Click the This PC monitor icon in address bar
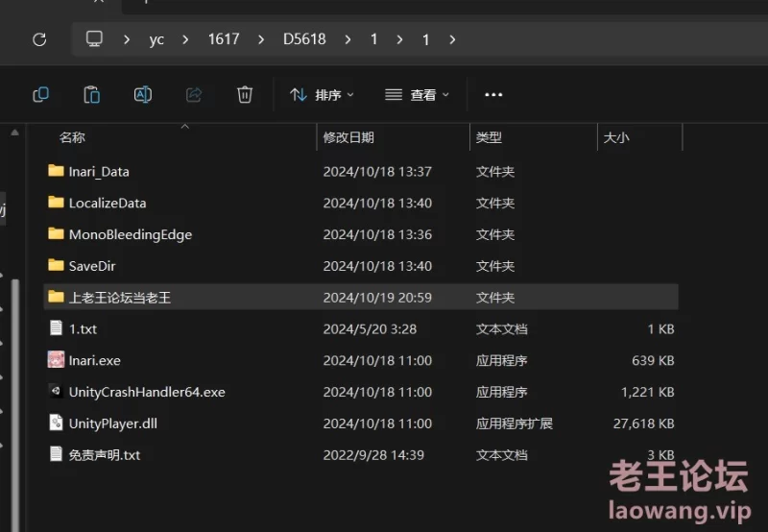The width and height of the screenshot is (768, 532). pos(94,38)
